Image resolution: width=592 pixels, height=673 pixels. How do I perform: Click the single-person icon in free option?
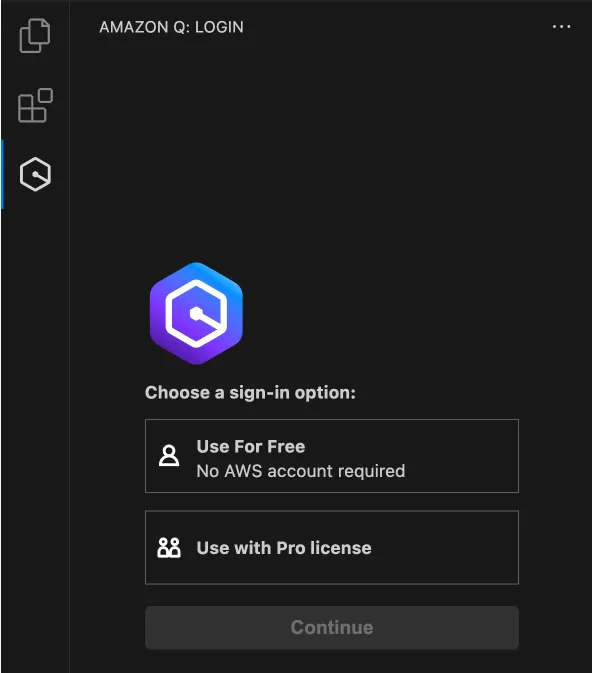[x=169, y=455]
